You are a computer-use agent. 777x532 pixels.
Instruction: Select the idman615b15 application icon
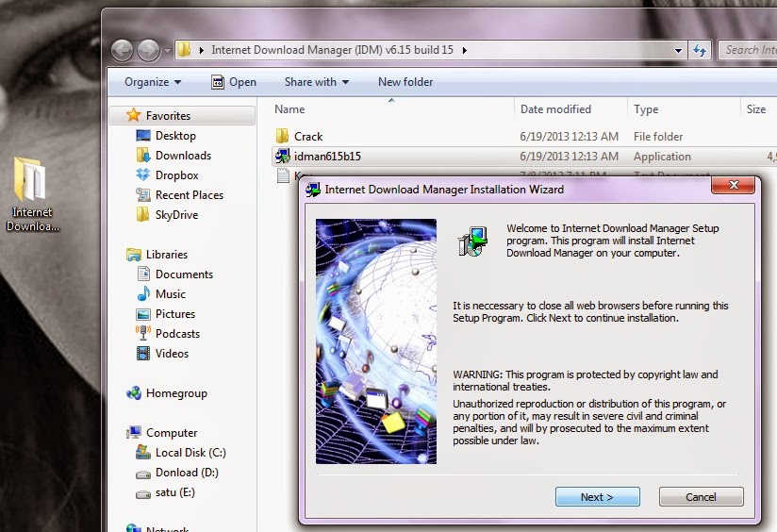coord(283,157)
